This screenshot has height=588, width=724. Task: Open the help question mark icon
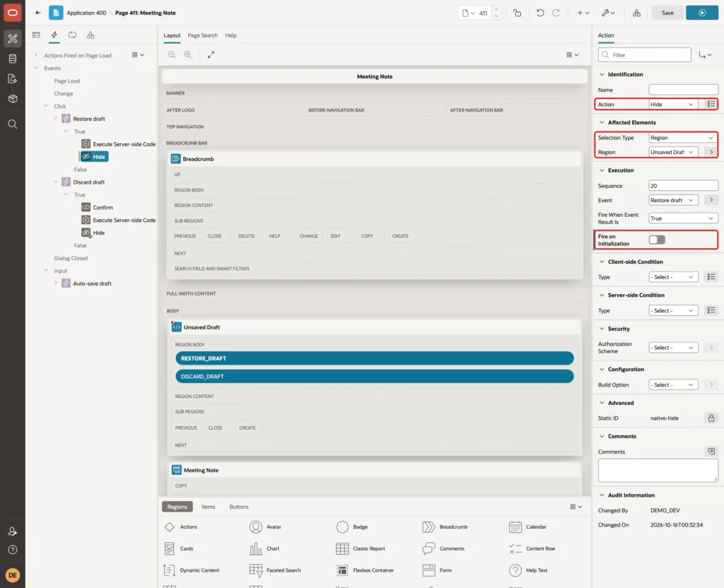[13, 550]
